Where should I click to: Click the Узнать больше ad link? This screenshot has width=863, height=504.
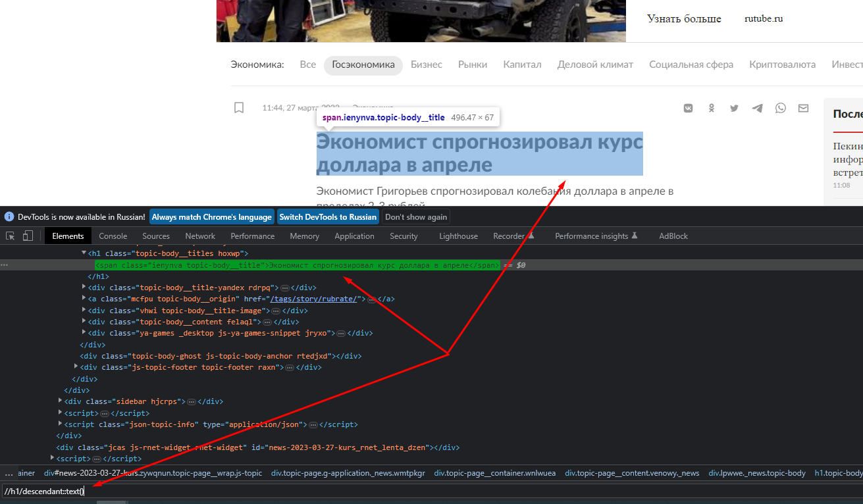point(684,19)
